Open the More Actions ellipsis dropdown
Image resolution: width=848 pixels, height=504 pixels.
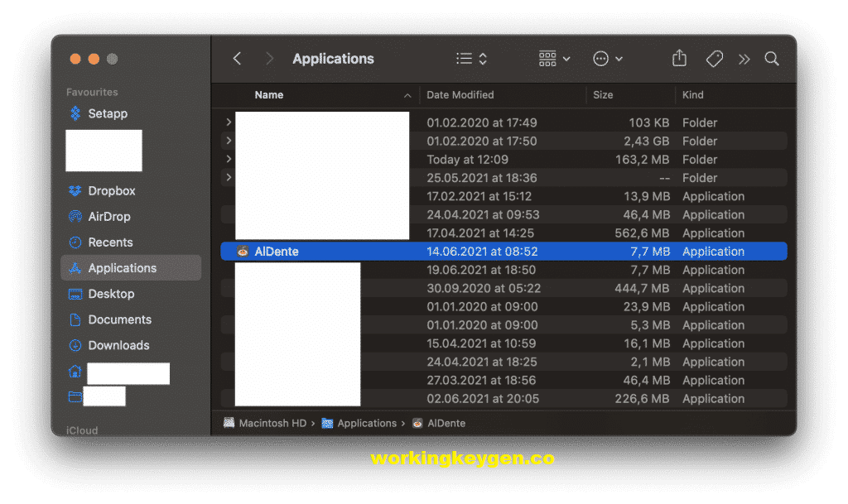pyautogui.click(x=607, y=58)
